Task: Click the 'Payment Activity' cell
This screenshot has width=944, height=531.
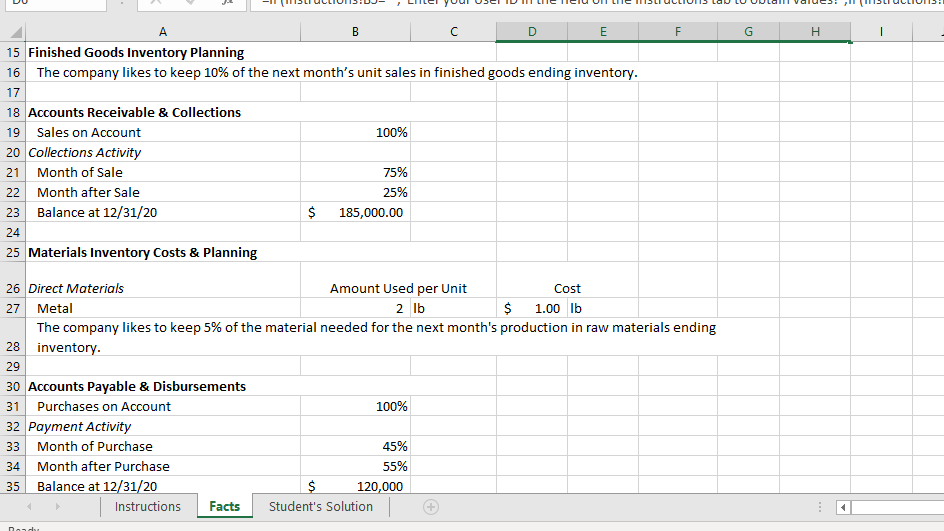Action: coord(163,426)
